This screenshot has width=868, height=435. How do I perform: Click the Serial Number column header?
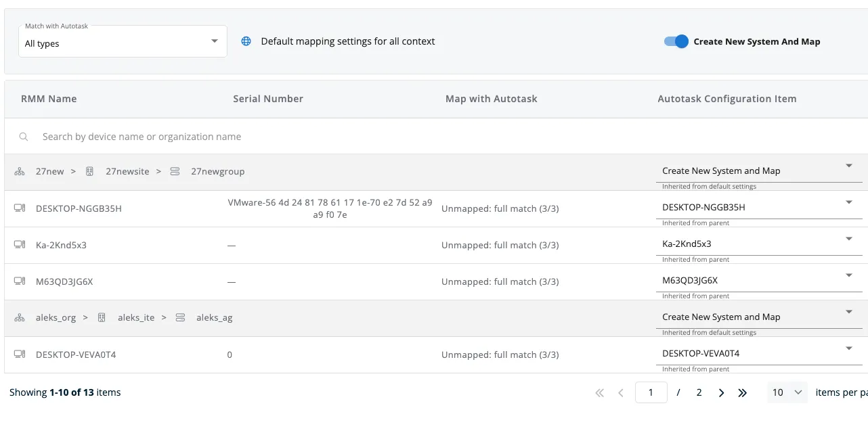click(267, 99)
